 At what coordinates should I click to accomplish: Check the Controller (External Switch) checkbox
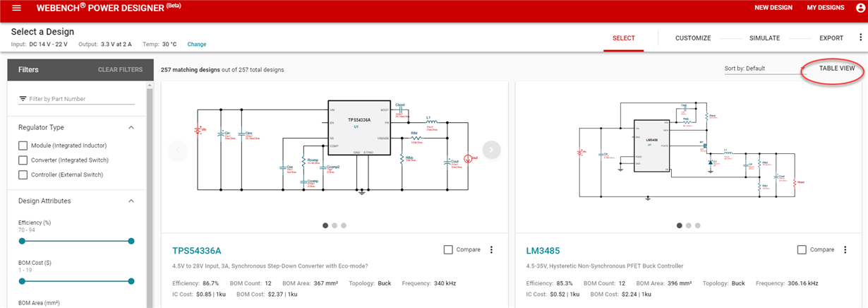click(x=23, y=174)
